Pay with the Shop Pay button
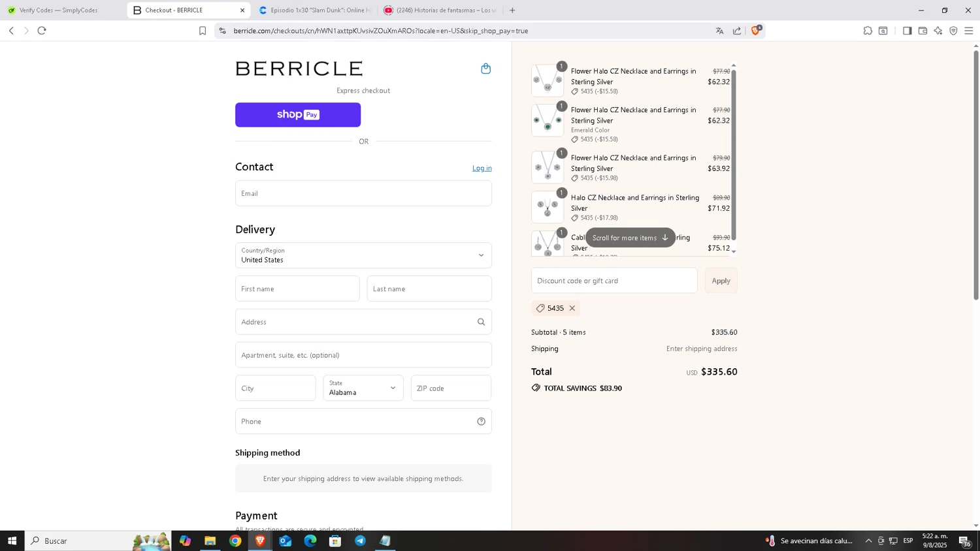 tap(298, 115)
